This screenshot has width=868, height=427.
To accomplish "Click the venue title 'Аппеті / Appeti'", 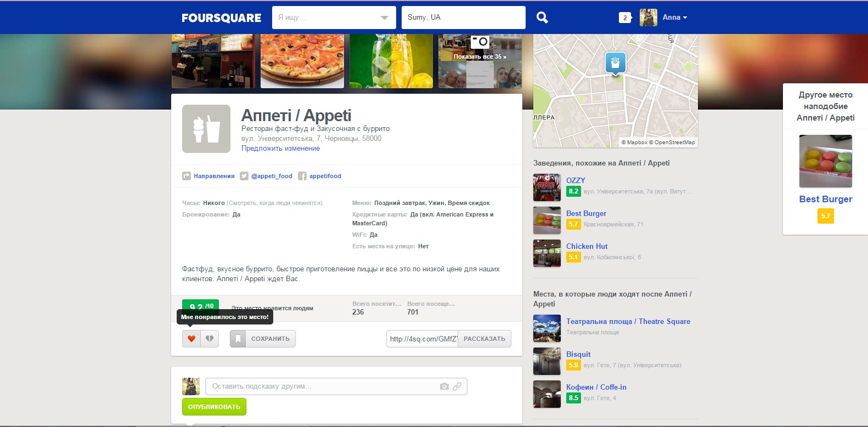I will click(x=296, y=115).
